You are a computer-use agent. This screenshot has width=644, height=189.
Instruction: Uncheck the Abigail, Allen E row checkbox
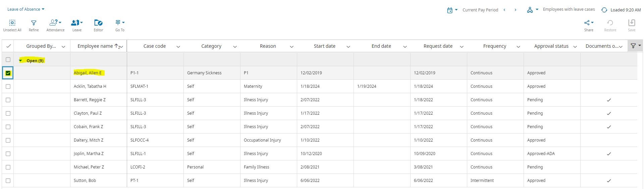click(8, 73)
